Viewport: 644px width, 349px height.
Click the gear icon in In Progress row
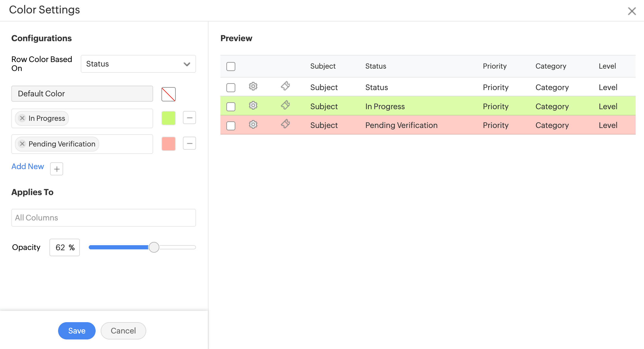253,105
